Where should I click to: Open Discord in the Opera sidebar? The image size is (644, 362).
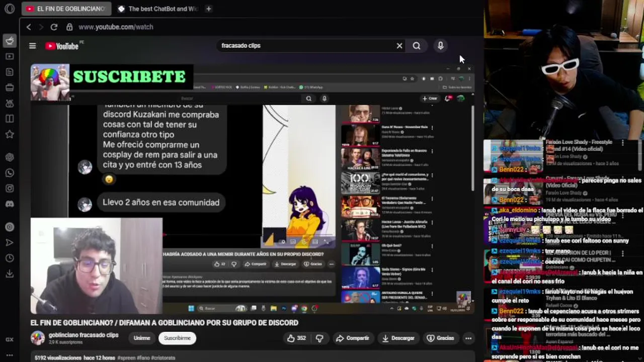click(10, 204)
